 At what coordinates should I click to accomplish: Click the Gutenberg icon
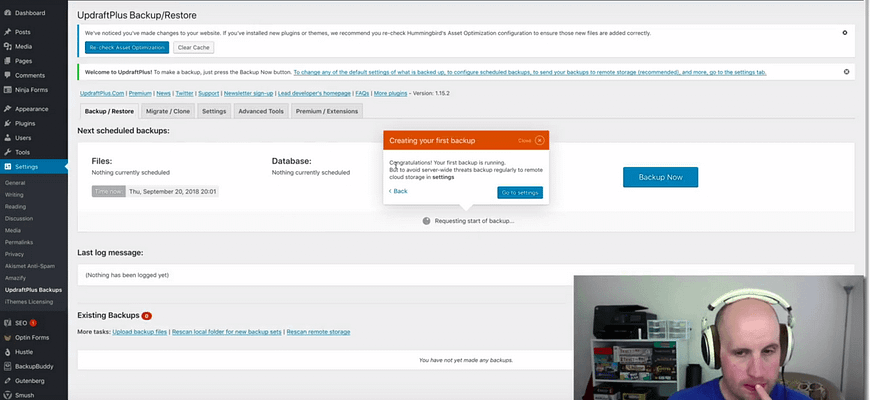(7, 381)
